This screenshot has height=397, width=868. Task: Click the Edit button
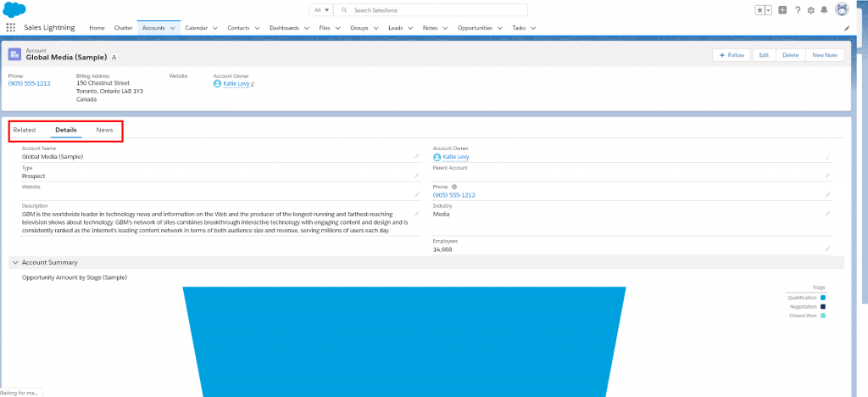[x=764, y=55]
